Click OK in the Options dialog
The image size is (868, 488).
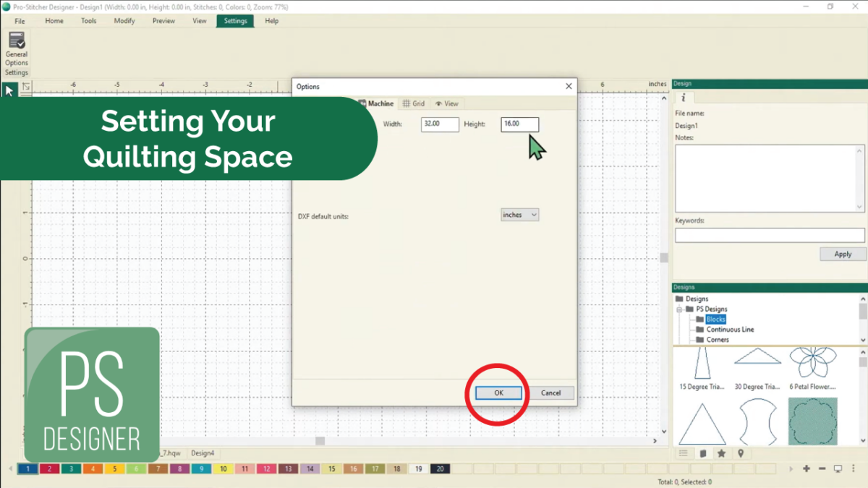point(497,393)
